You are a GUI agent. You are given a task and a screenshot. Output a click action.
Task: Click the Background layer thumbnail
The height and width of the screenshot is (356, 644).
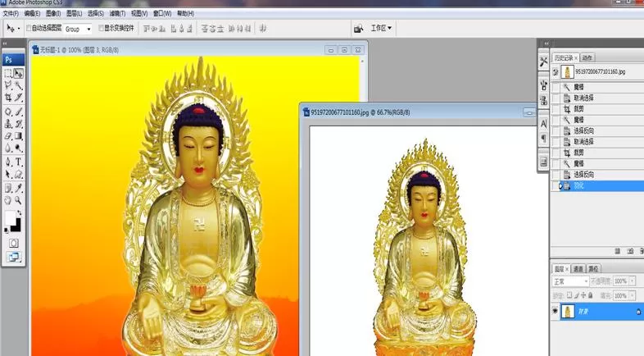(568, 311)
